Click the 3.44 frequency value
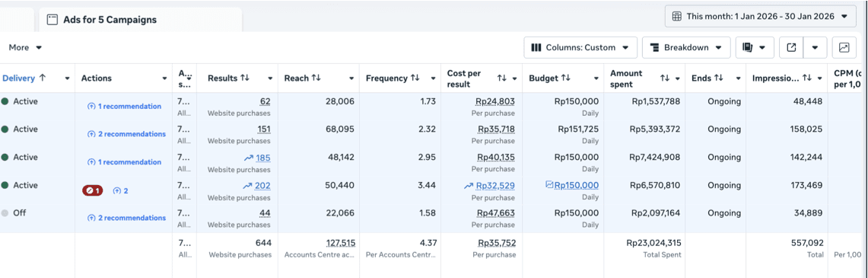The image size is (868, 278). pyautogui.click(x=428, y=186)
